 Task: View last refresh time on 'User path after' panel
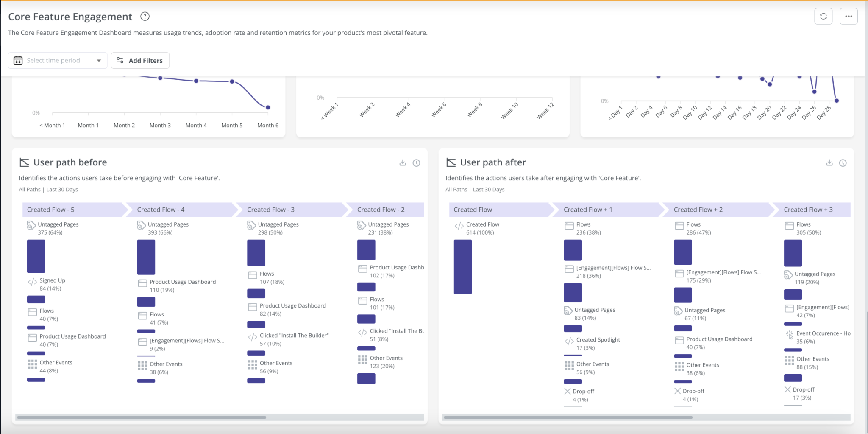coord(843,163)
